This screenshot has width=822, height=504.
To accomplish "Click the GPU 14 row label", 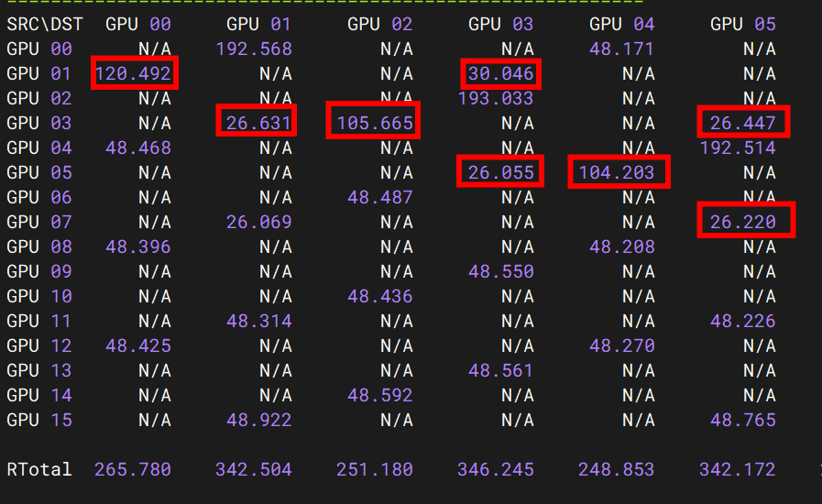I will coord(39,395).
